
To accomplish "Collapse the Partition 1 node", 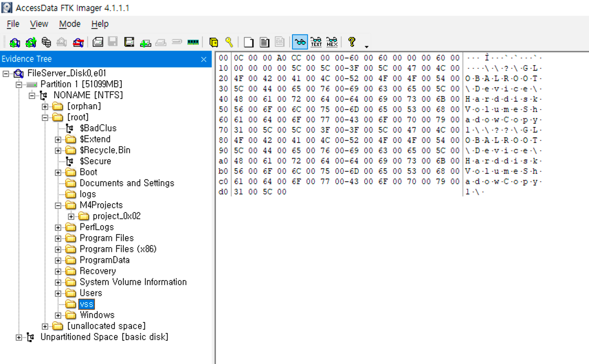I will click(x=19, y=84).
